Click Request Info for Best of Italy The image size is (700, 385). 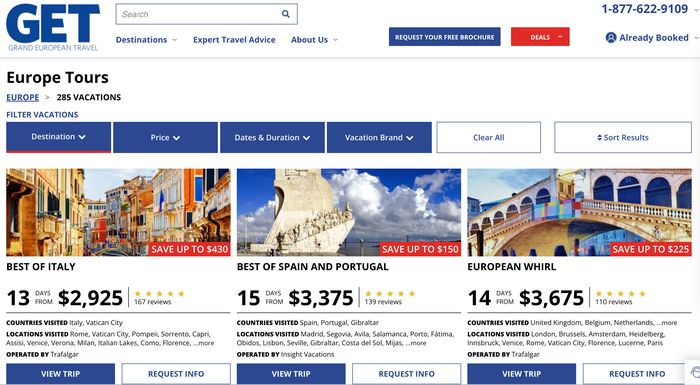tap(176, 374)
